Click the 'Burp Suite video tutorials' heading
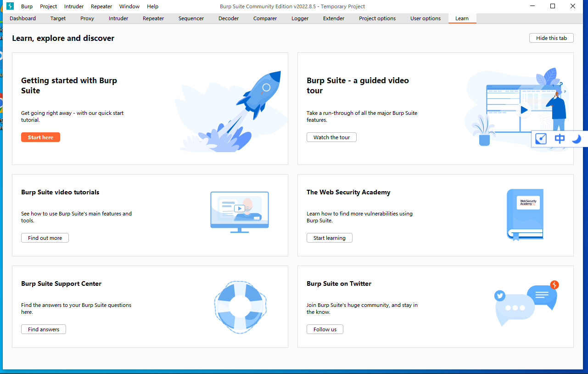588x374 pixels. pyautogui.click(x=60, y=192)
